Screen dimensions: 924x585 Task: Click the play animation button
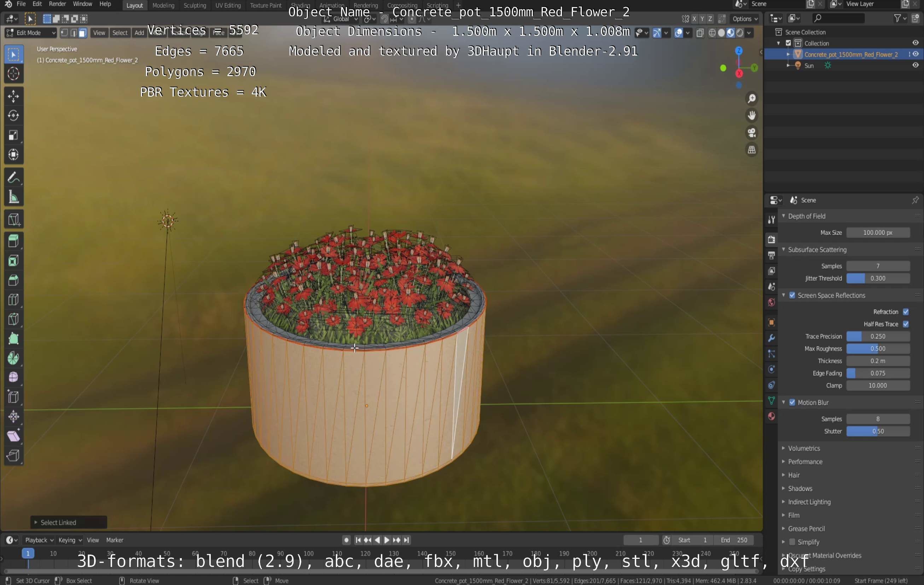387,540
